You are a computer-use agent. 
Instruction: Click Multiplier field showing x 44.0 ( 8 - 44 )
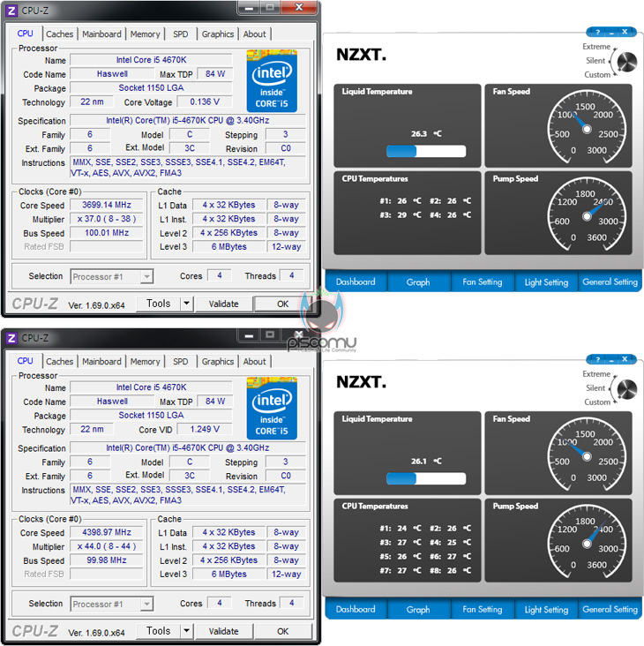click(107, 546)
